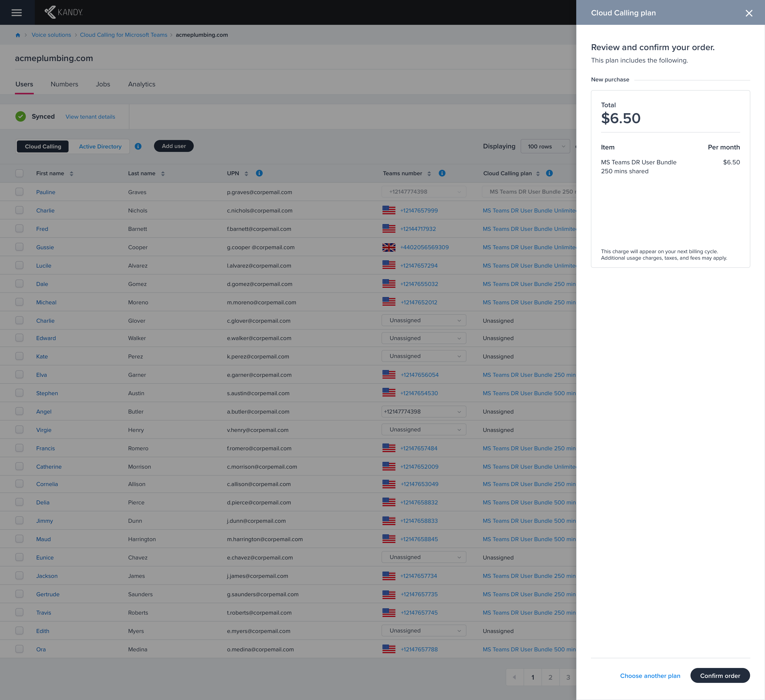Open the Analytics tab

[x=142, y=84]
